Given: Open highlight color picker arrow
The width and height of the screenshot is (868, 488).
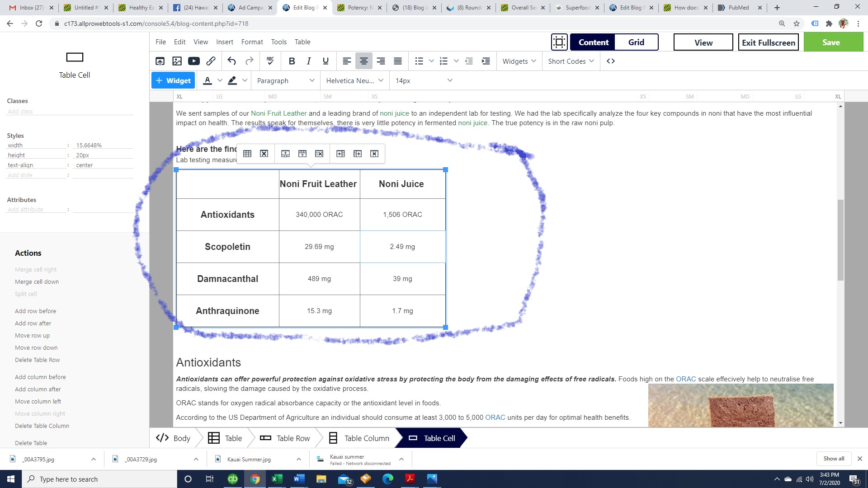Looking at the screenshot, I should click(245, 80).
